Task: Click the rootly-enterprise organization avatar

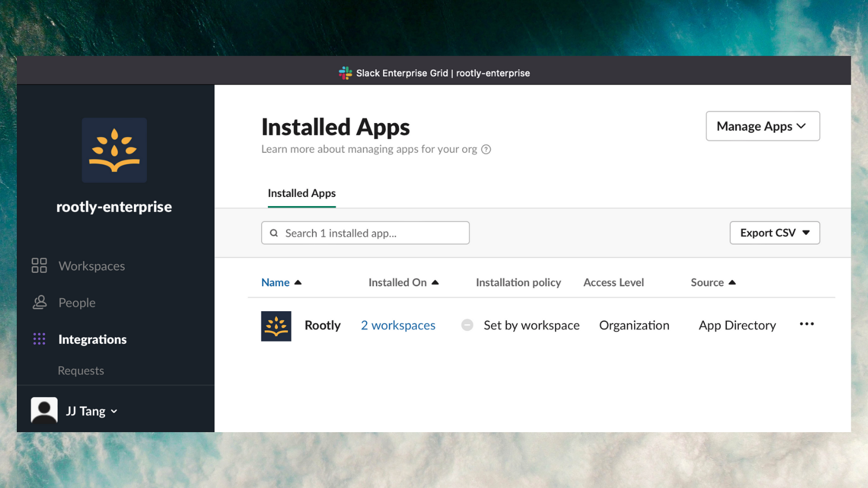Action: click(114, 150)
